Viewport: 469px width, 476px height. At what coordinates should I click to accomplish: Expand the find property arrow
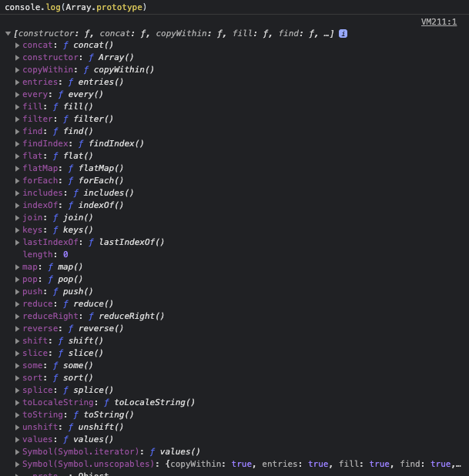point(17,132)
